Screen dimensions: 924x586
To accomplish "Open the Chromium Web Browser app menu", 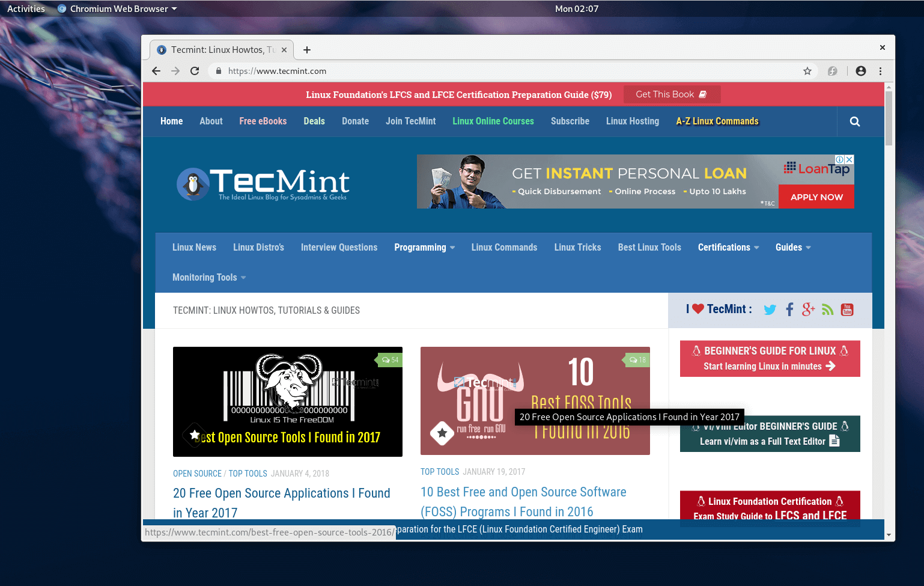I will tap(117, 8).
